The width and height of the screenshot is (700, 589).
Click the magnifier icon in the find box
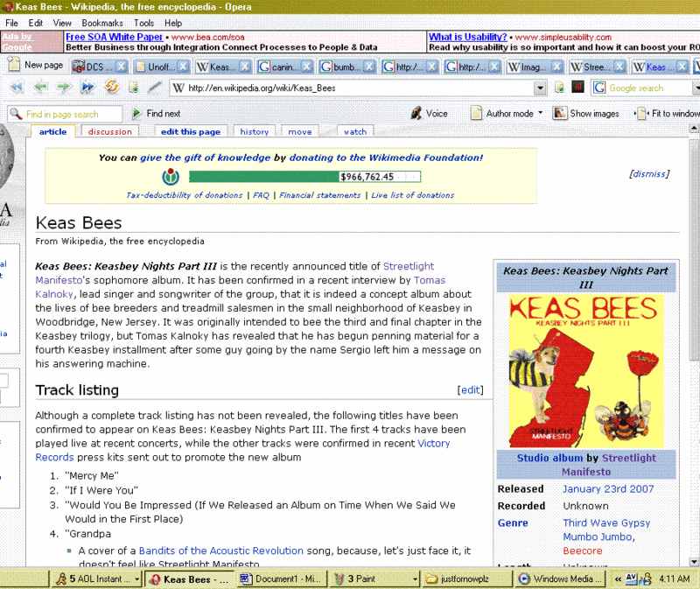(16, 114)
